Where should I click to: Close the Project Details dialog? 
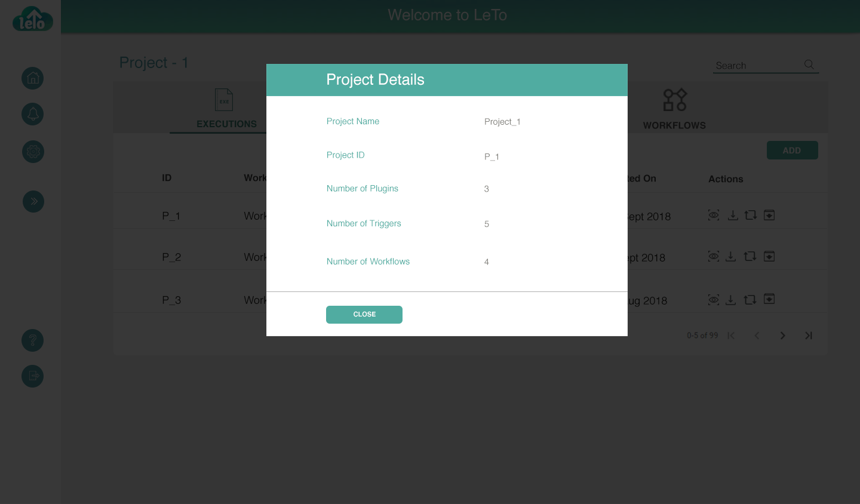tap(364, 315)
